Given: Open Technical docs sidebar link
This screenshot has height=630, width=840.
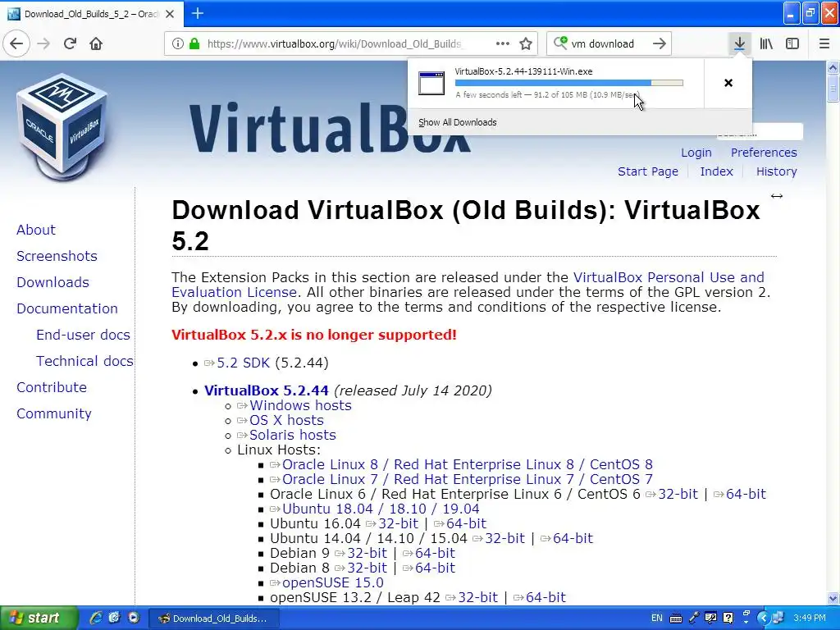Looking at the screenshot, I should (84, 361).
